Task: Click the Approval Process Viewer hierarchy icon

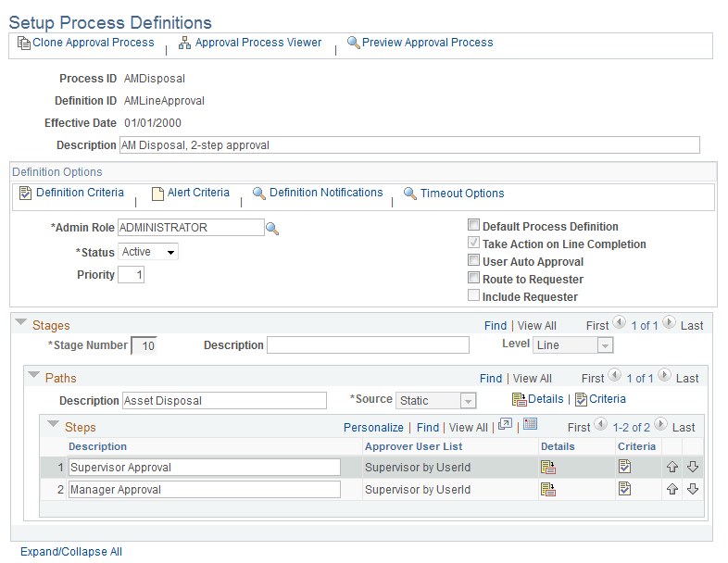Action: click(x=185, y=43)
